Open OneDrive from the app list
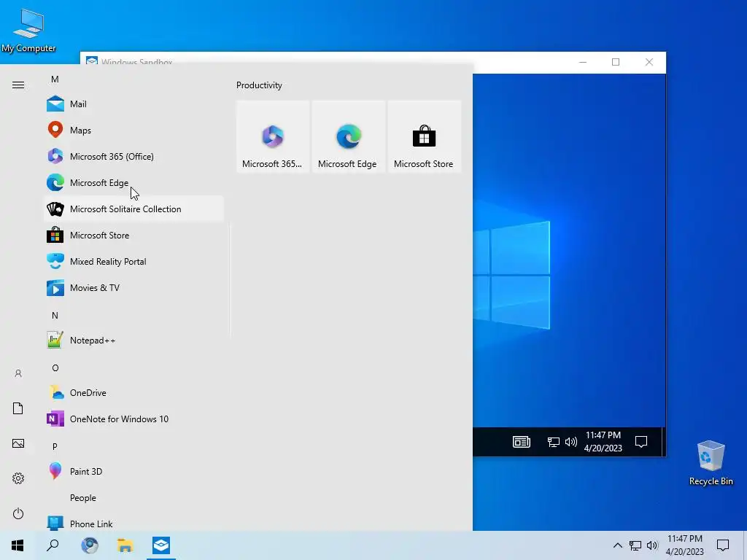747x560 pixels. pos(133,393)
